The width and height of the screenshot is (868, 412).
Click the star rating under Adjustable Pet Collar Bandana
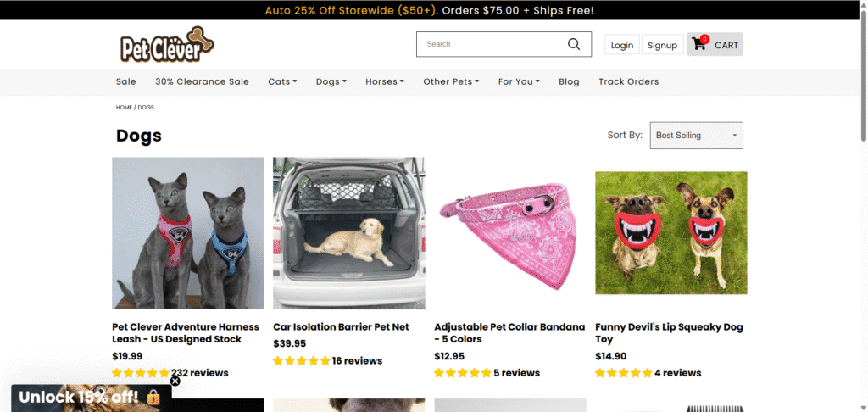point(462,372)
